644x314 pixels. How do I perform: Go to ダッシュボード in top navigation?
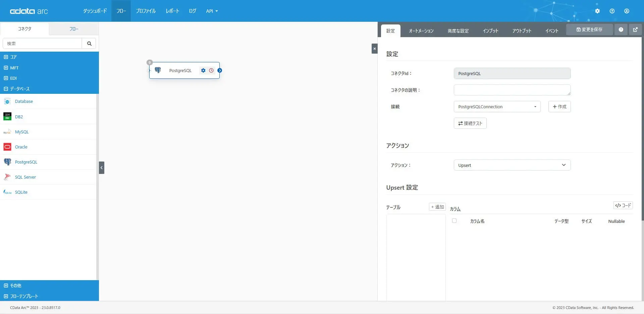pos(95,11)
